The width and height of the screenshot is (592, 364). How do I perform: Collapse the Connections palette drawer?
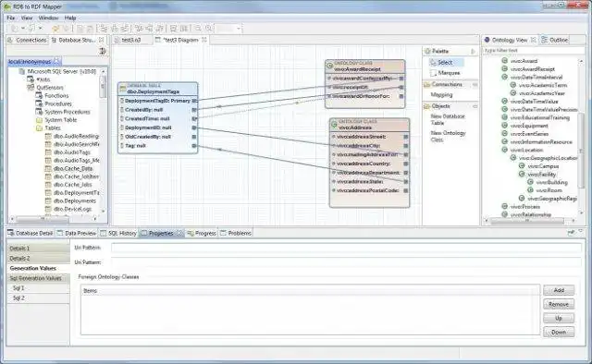pyautogui.click(x=475, y=84)
